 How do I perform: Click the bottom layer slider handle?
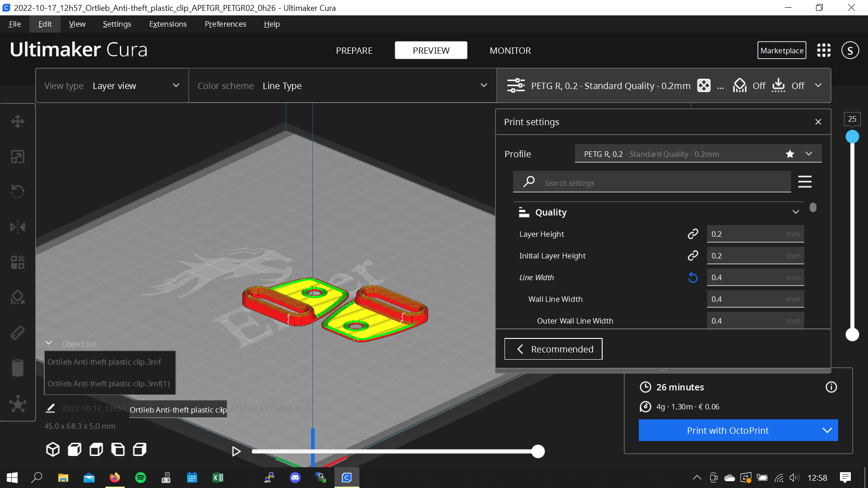tap(852, 334)
